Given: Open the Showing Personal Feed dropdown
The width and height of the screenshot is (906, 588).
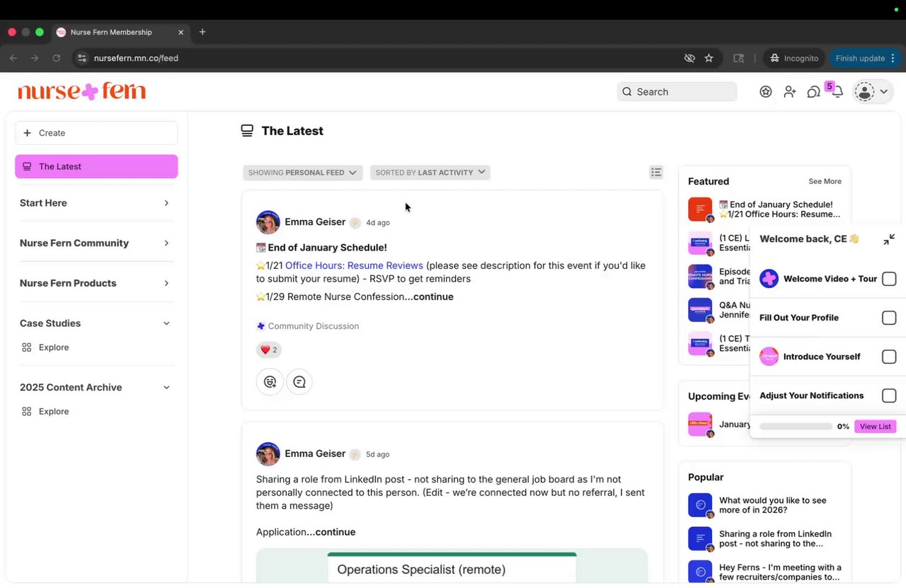Looking at the screenshot, I should (x=302, y=173).
